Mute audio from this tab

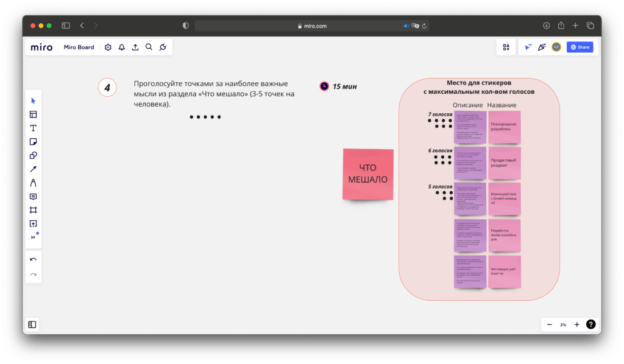406,26
